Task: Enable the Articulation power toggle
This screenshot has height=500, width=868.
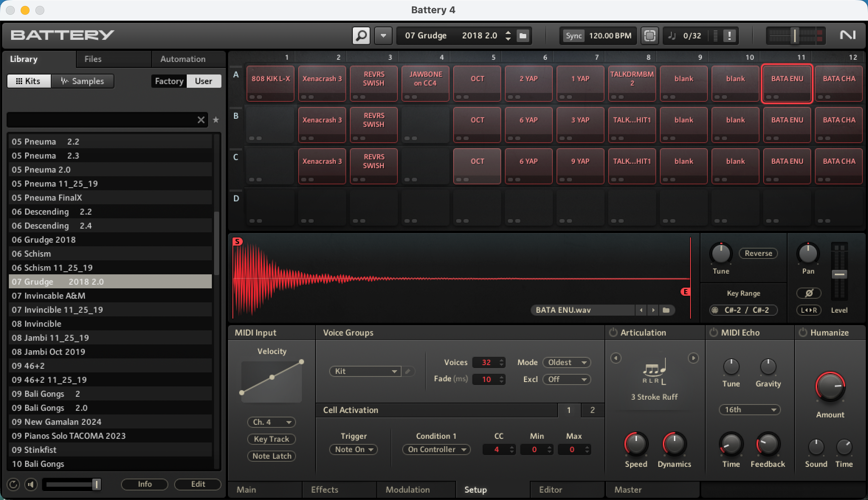Action: pyautogui.click(x=613, y=333)
